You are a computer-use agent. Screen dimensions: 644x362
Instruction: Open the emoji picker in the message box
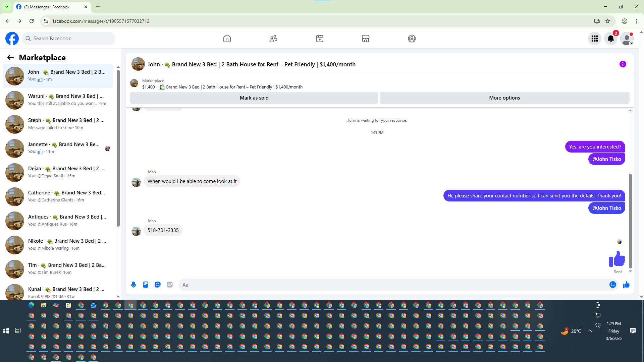pos(613,285)
